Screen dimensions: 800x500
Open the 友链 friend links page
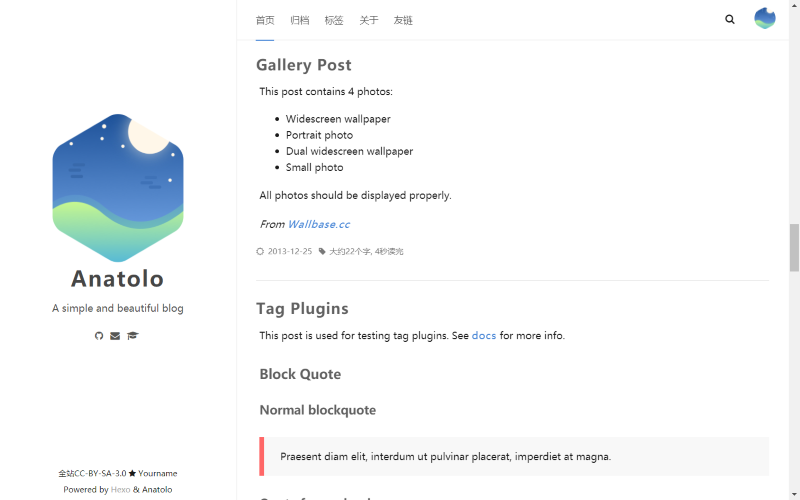pyautogui.click(x=403, y=20)
